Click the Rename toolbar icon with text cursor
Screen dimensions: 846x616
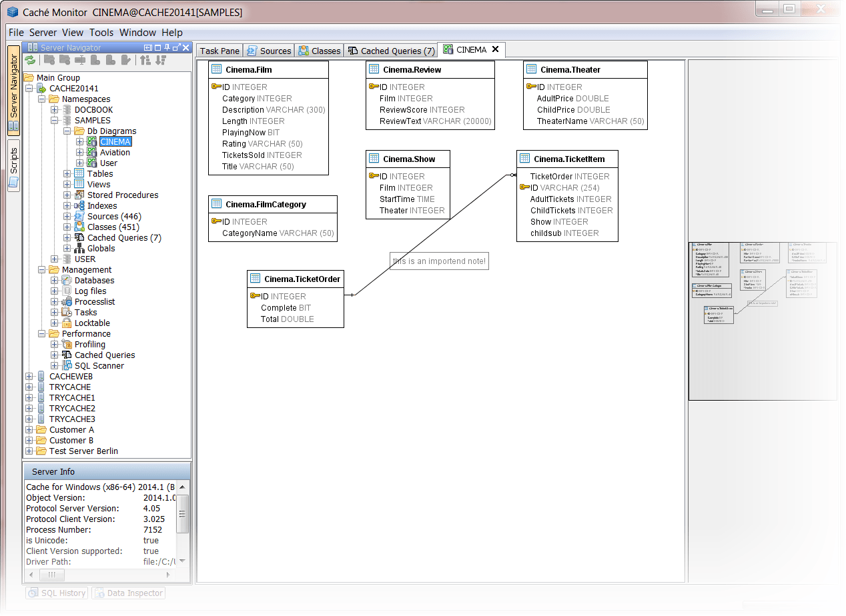[x=80, y=60]
